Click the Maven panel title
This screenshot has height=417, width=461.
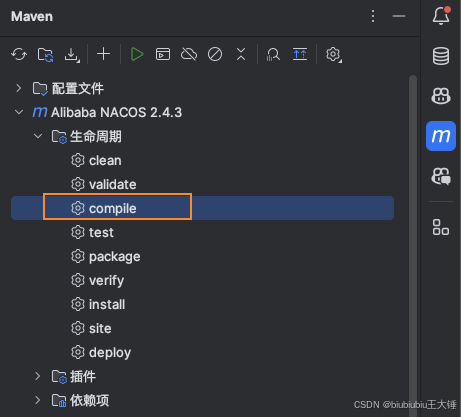(x=32, y=16)
